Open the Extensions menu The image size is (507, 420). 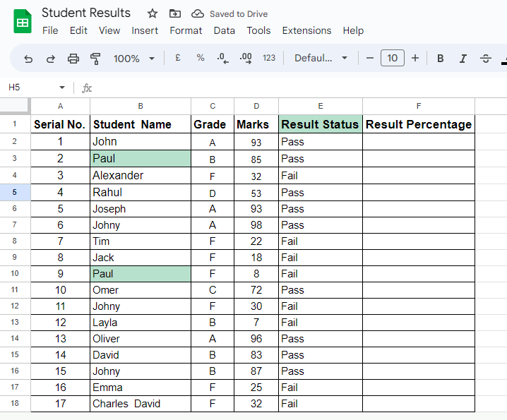[x=306, y=30]
